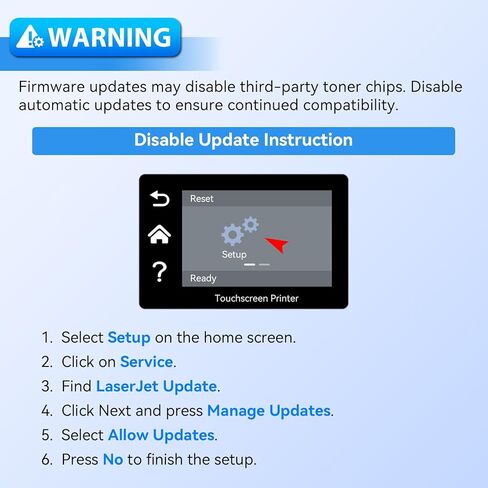
Task: Click the Manage Updates link
Action: pos(269,411)
